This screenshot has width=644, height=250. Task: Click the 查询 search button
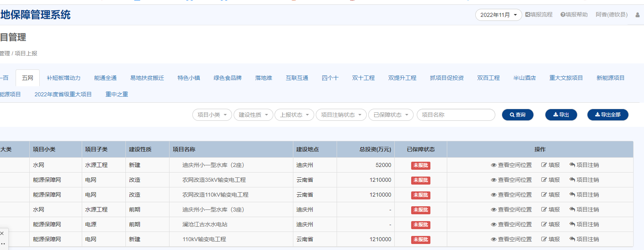coord(517,115)
